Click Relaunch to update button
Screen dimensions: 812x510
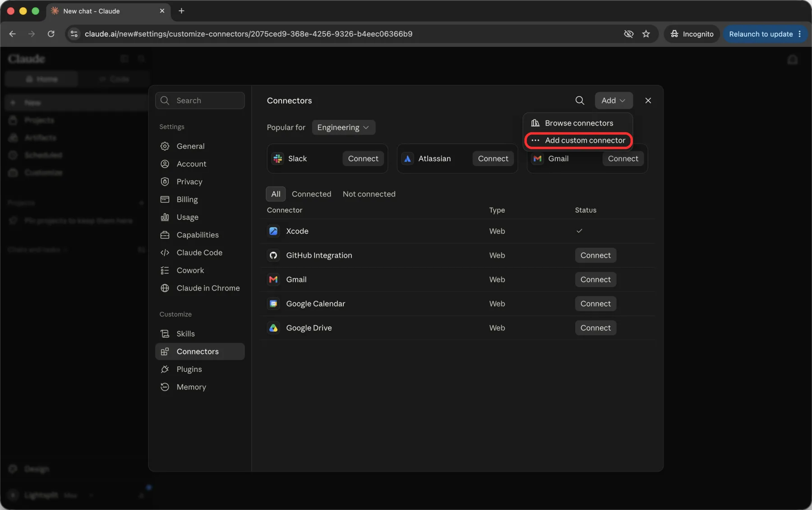tap(765, 34)
